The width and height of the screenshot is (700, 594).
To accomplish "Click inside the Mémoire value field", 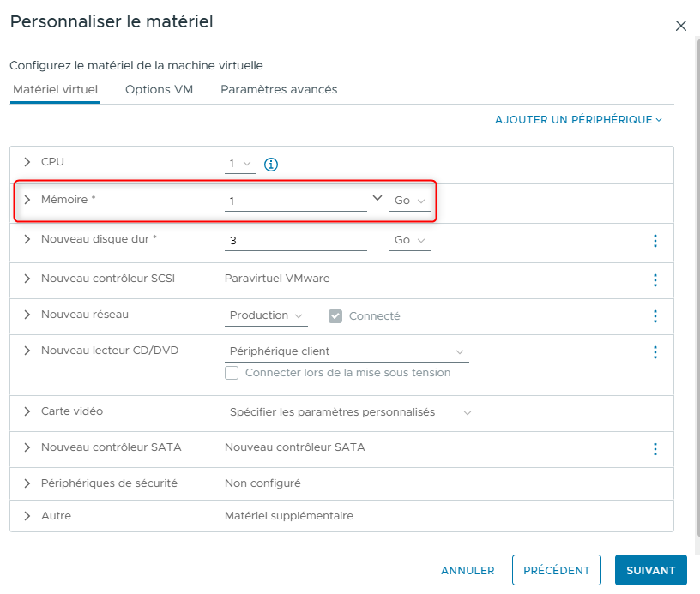I will tap(292, 200).
